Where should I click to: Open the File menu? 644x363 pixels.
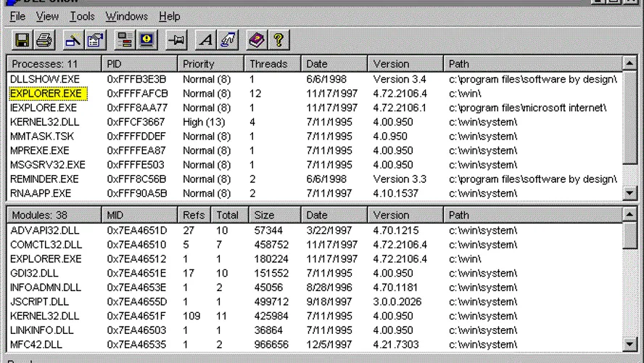(x=17, y=16)
